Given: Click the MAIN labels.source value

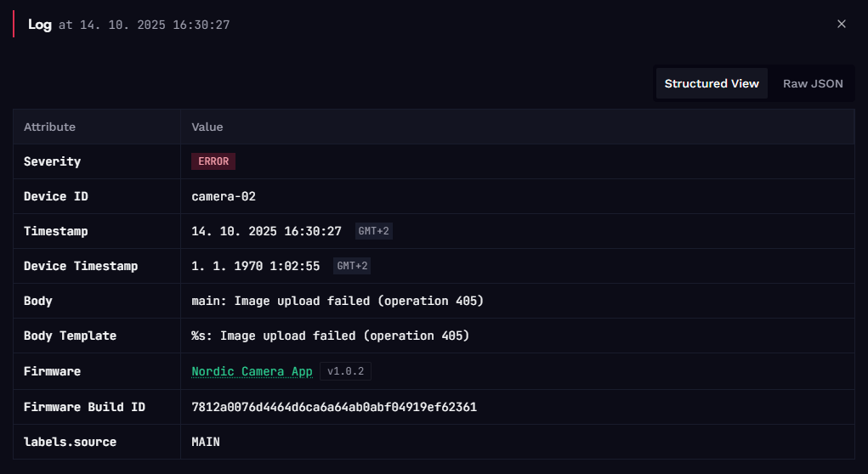Looking at the screenshot, I should (206, 442).
